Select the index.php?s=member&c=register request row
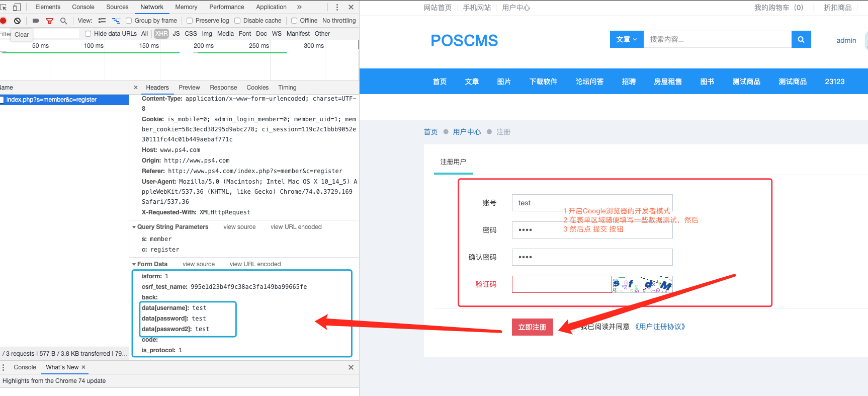Viewport: 868px width, 396px height. [x=64, y=100]
